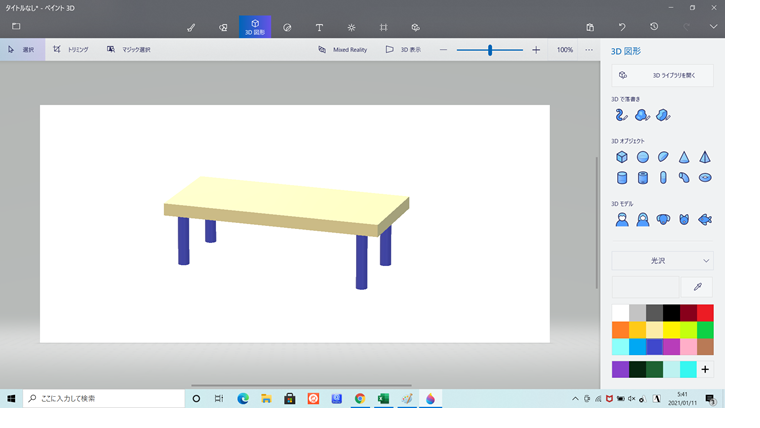
Task: Insert the Fish 3D model
Action: point(705,220)
